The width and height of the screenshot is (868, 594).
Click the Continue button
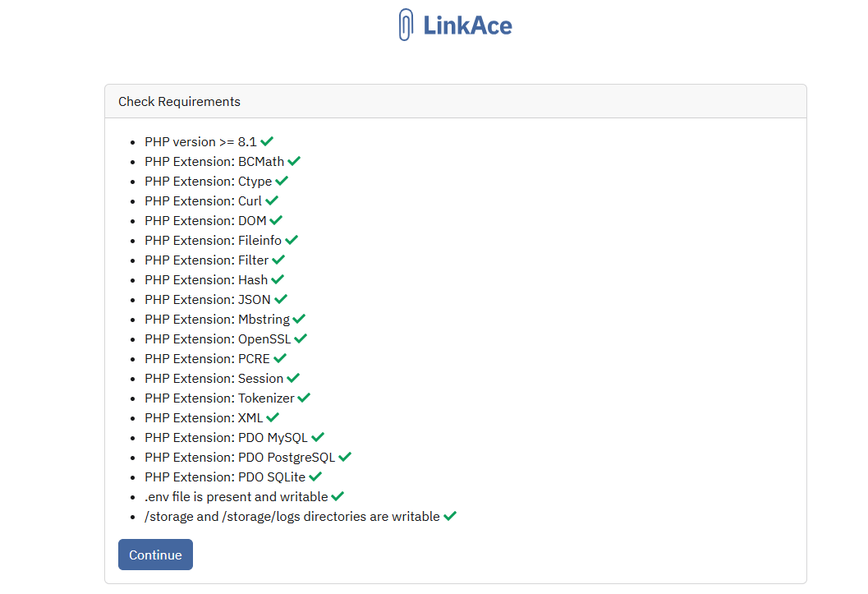click(155, 554)
